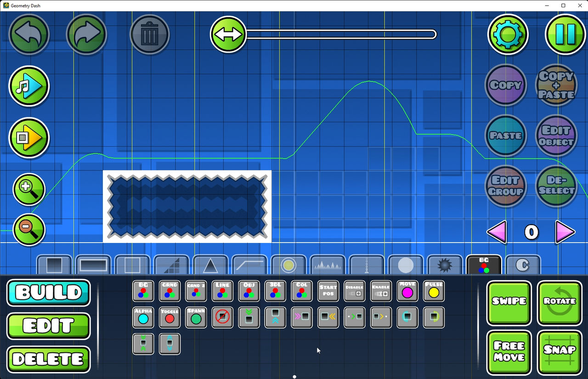Select the magenta Move trigger
This screenshot has height=379, width=588.
(407, 291)
